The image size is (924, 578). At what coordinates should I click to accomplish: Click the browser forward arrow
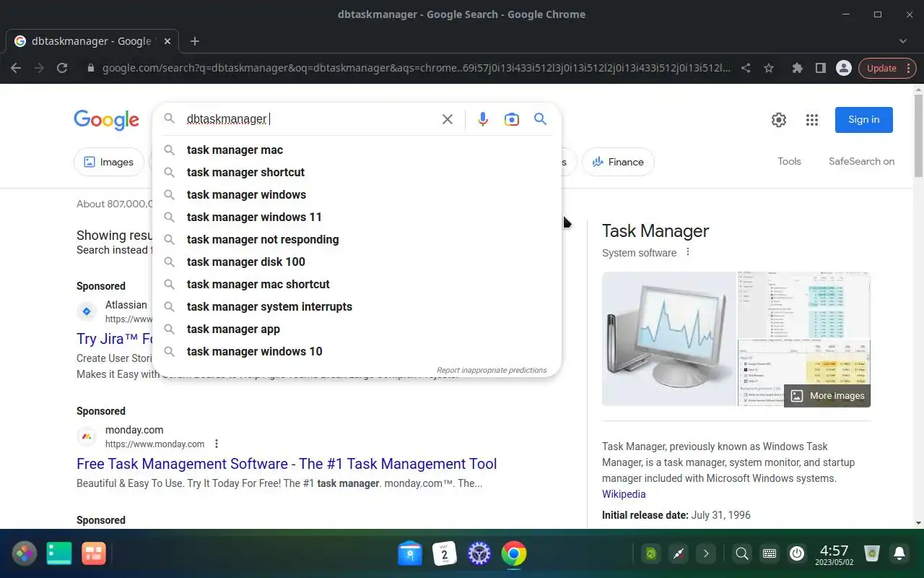click(39, 68)
